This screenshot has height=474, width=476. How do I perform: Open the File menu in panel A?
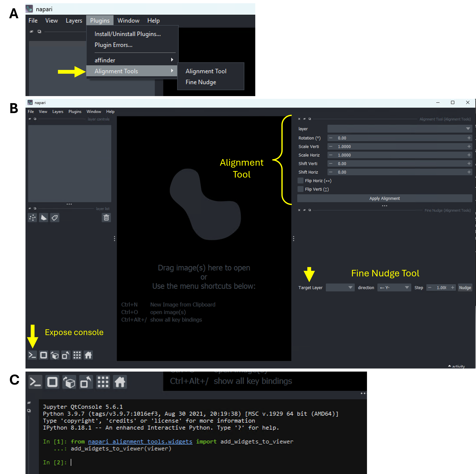(x=33, y=20)
